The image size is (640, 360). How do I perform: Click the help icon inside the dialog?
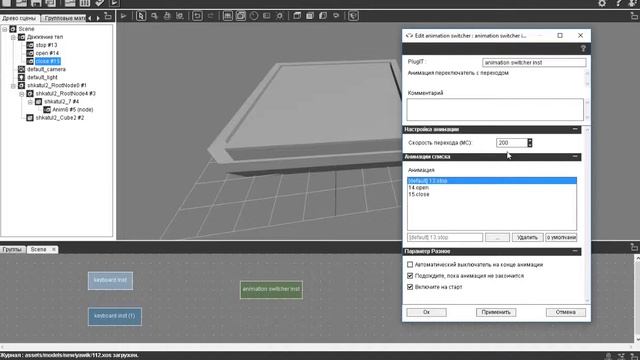click(x=583, y=49)
